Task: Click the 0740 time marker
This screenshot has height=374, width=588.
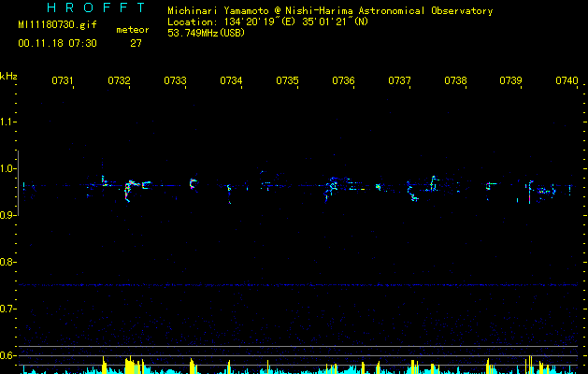Action: pyautogui.click(x=566, y=80)
